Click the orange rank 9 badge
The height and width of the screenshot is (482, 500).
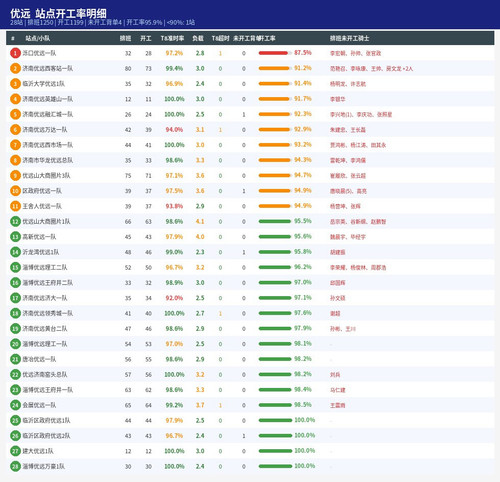point(15,176)
